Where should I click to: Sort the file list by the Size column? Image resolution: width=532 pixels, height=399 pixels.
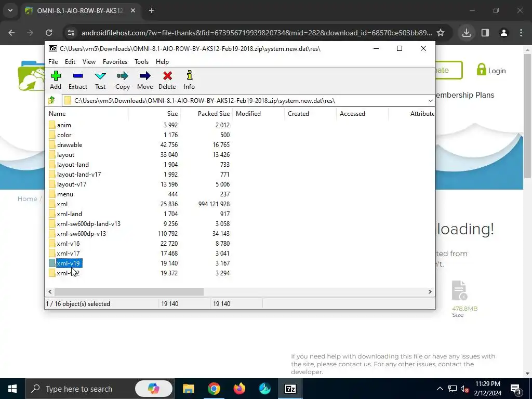155,114
